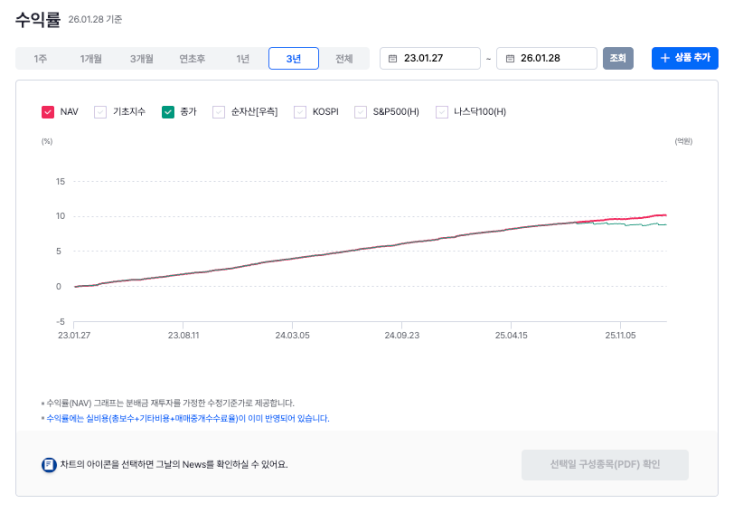Toggle the S&P500(H) checkbox

point(361,112)
